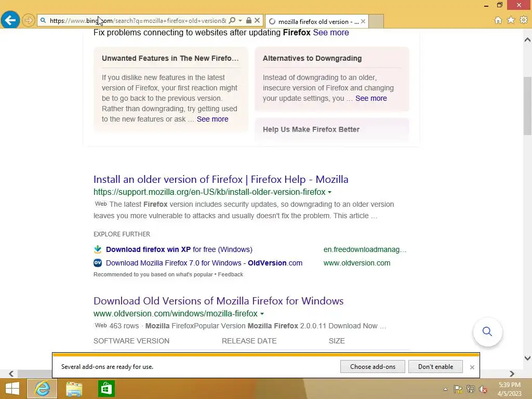Click Internet Explorer taskbar icon
Viewport: 532px width, 399px height.
point(42,389)
